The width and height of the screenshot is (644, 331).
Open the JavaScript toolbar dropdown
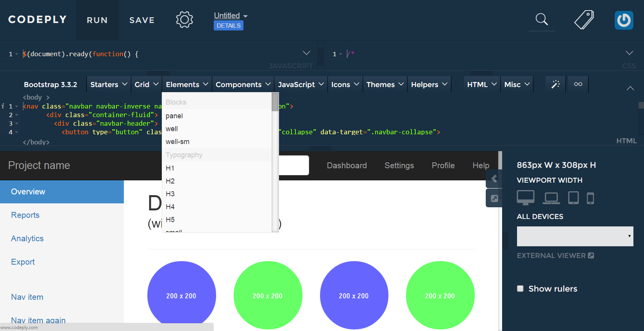click(301, 84)
